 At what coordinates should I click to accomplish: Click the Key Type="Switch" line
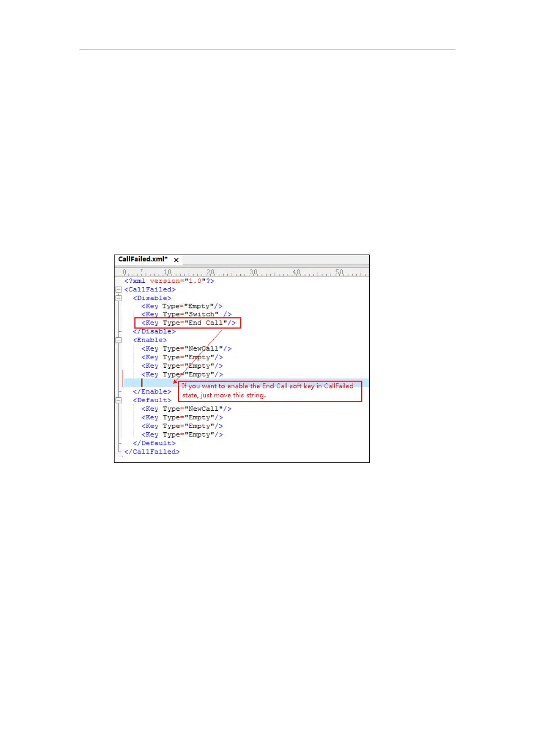186,315
